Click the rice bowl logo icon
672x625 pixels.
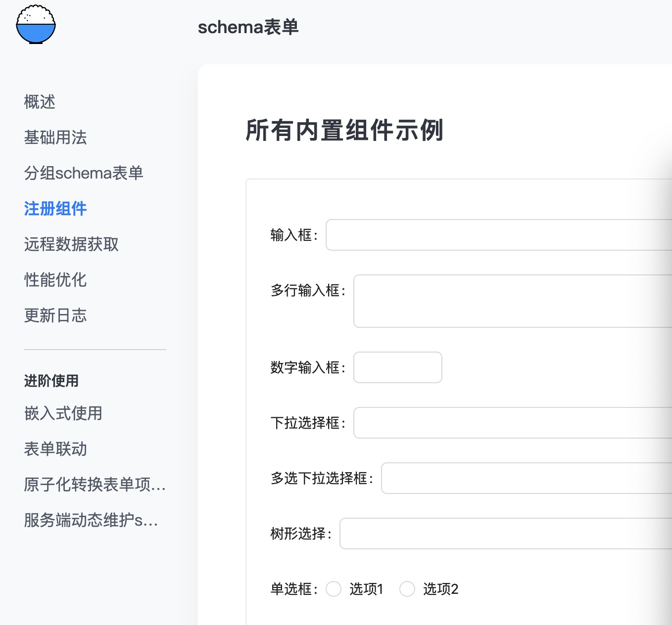point(36,25)
